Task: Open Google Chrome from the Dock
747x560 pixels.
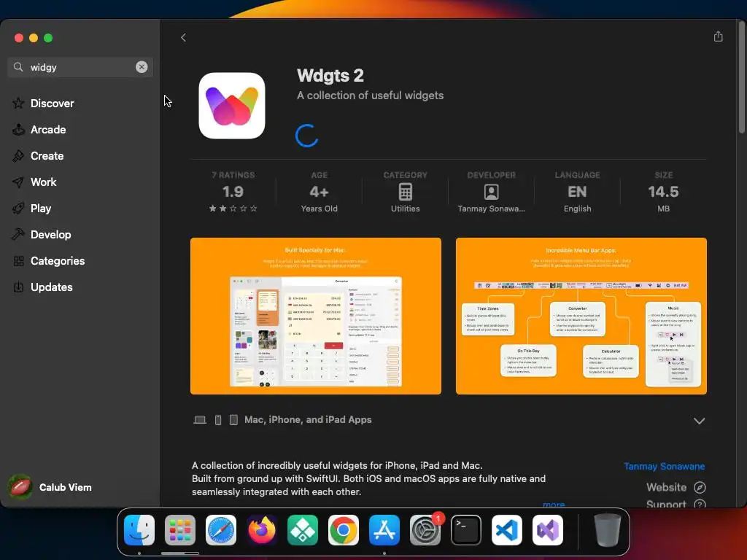Action: [x=344, y=530]
